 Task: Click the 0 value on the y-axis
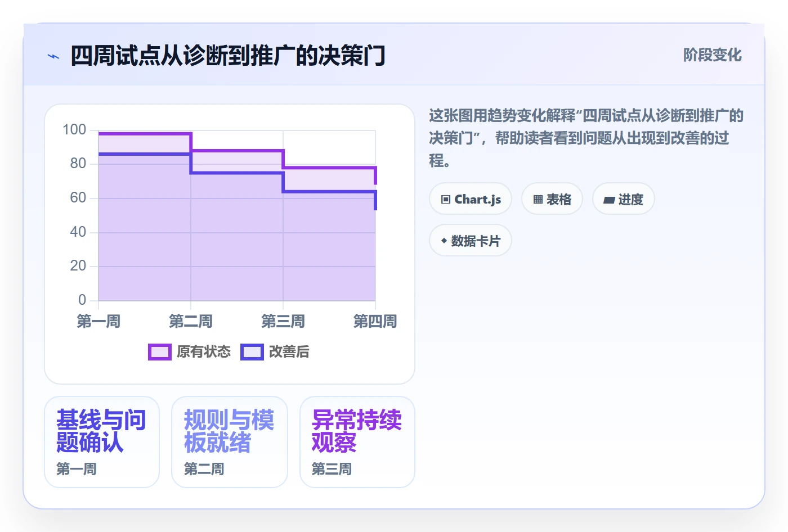click(82, 300)
